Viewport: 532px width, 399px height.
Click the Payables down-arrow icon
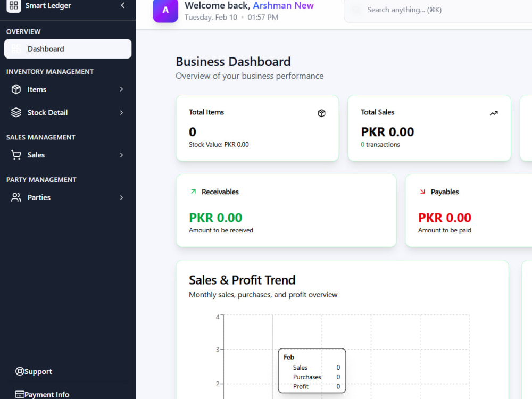(x=422, y=192)
